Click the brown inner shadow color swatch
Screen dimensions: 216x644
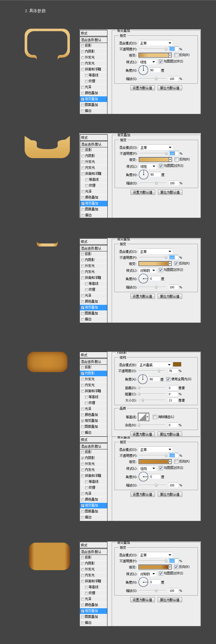(x=177, y=364)
